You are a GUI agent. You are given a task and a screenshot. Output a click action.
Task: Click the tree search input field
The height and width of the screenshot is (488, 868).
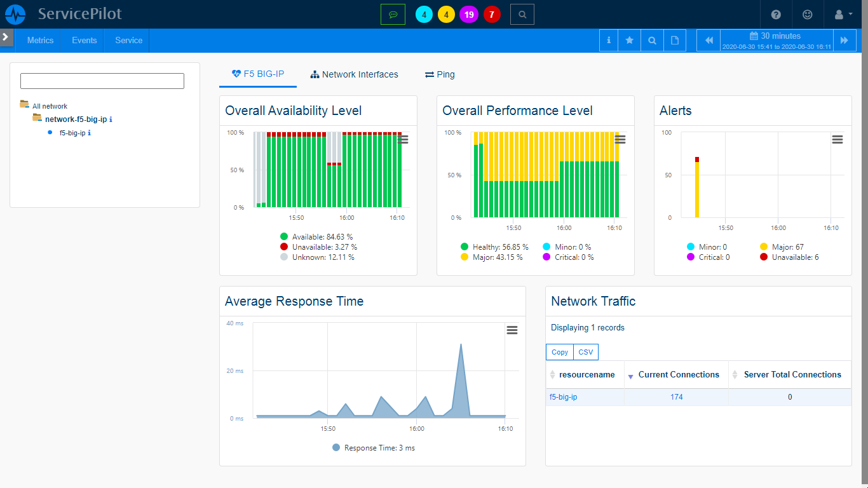click(102, 81)
